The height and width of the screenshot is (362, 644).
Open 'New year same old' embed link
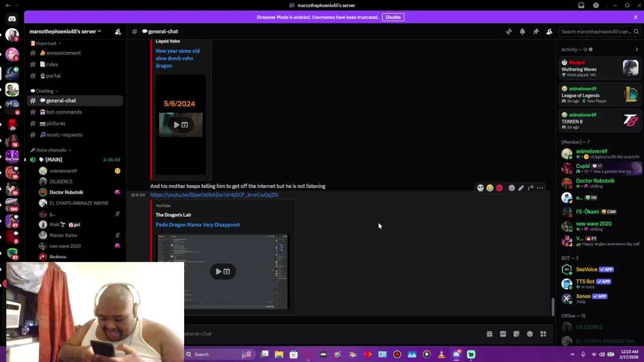pyautogui.click(x=178, y=58)
